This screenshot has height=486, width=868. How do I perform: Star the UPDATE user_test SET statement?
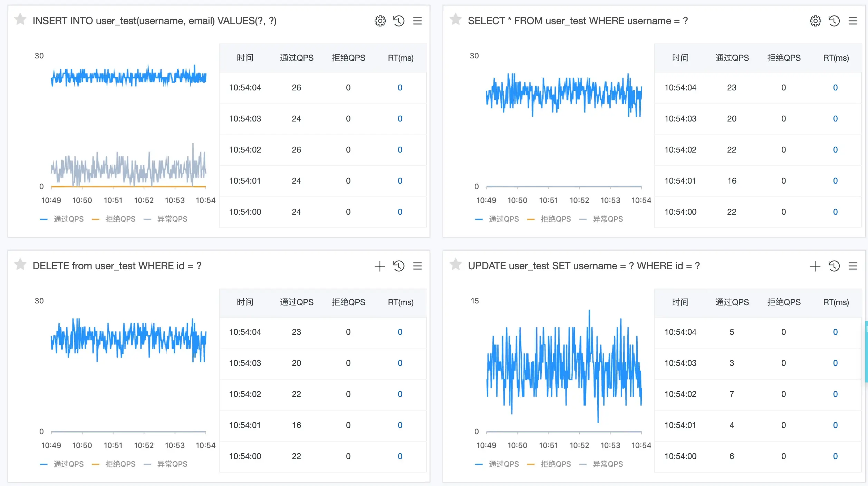point(455,264)
